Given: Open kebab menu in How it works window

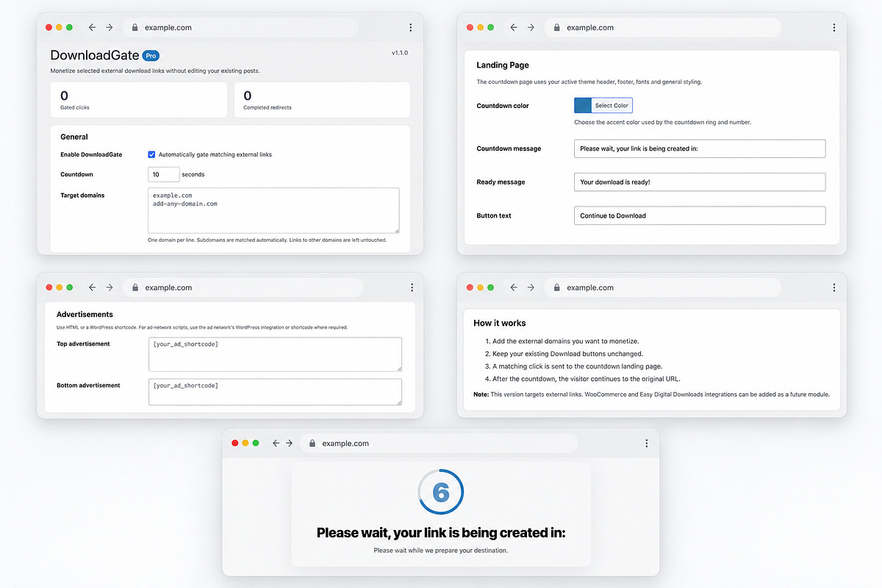Looking at the screenshot, I should click(x=833, y=287).
